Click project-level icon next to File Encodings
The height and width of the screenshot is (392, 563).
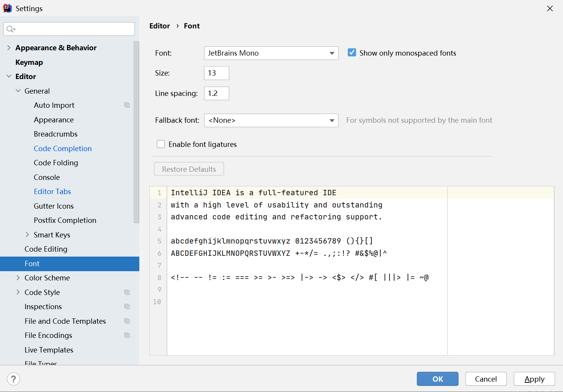(127, 335)
